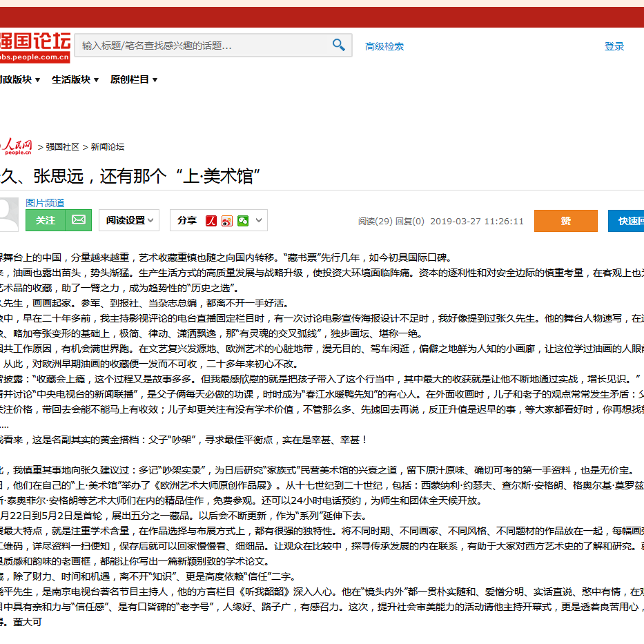Go to 新闻论坛 in the breadcrumb
The image size is (644, 644).
[107, 147]
